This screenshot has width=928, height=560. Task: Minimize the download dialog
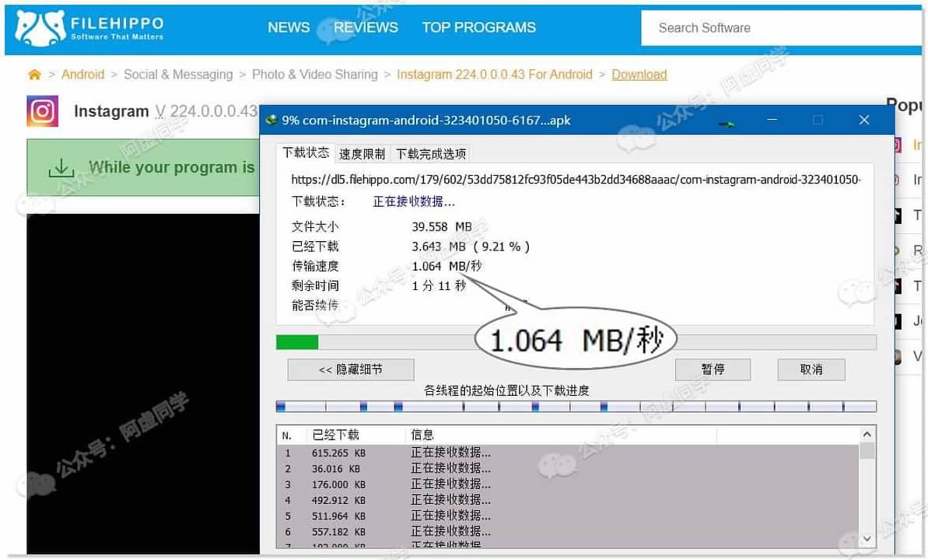pyautogui.click(x=772, y=121)
